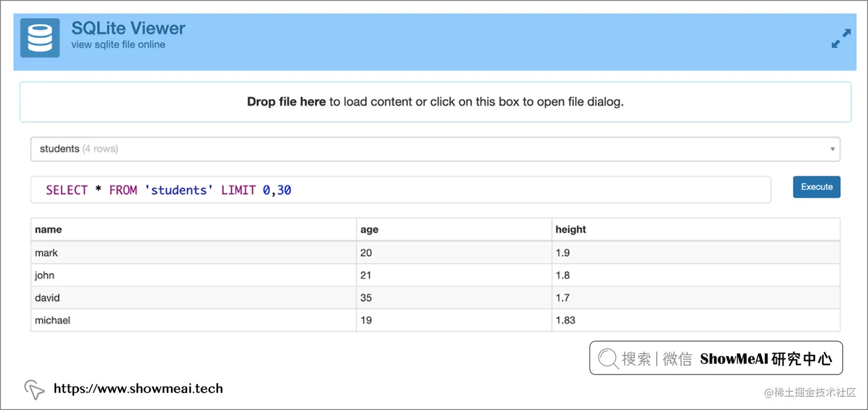Focus the SQL query input field
Image resolution: width=868 pixels, height=410 pixels.
pyautogui.click(x=401, y=190)
